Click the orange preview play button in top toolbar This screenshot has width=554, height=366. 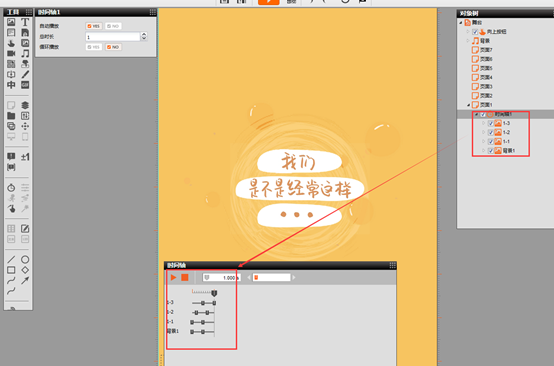pyautogui.click(x=269, y=2)
